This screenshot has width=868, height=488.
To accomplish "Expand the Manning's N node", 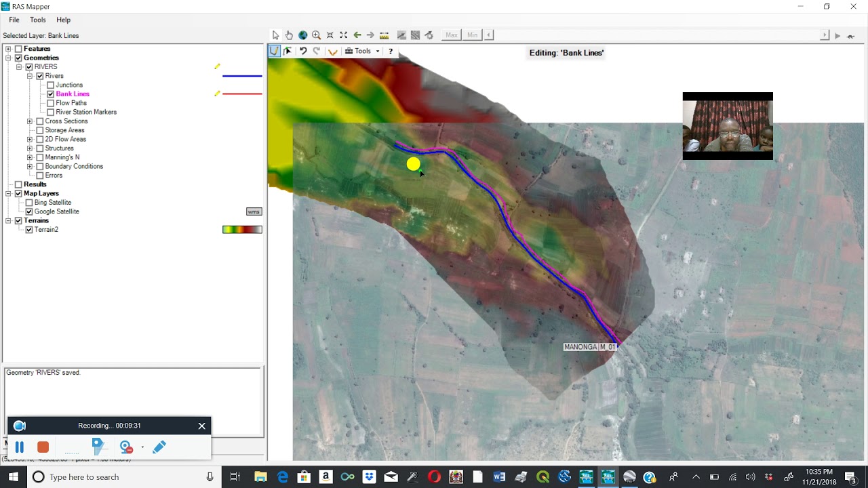I will pyautogui.click(x=30, y=157).
